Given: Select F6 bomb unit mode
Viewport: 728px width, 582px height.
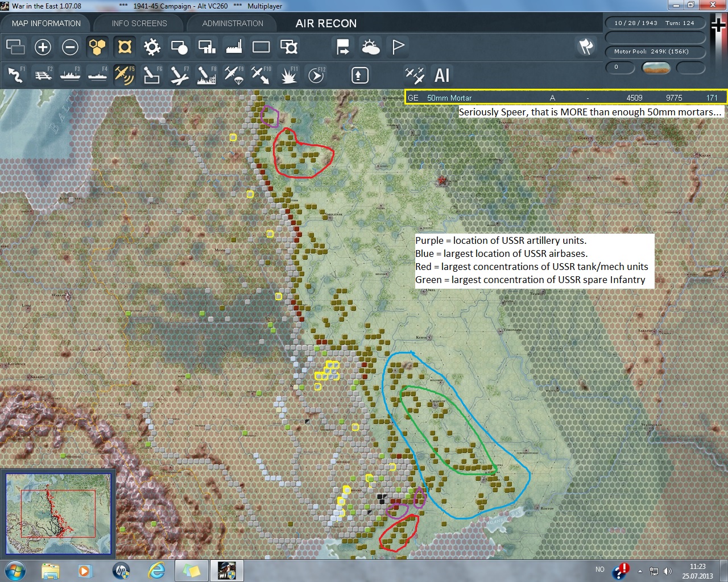Looking at the screenshot, I should click(152, 75).
